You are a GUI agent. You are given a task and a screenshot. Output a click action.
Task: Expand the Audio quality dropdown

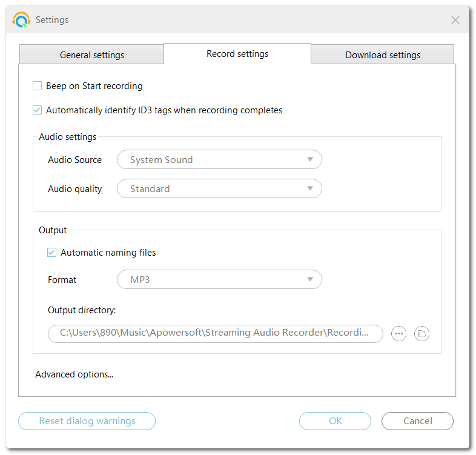tap(219, 189)
